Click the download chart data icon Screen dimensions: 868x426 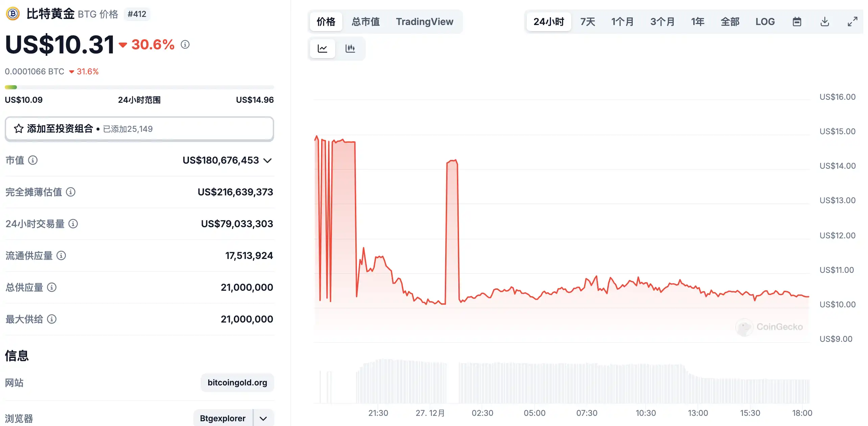(825, 22)
